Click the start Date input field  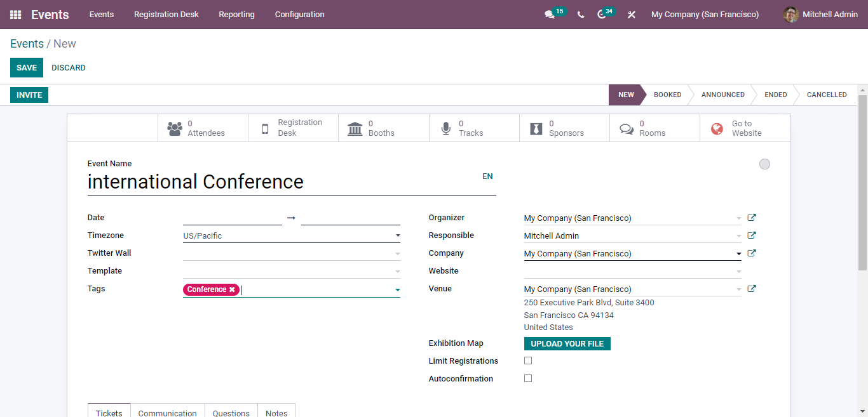click(x=232, y=218)
